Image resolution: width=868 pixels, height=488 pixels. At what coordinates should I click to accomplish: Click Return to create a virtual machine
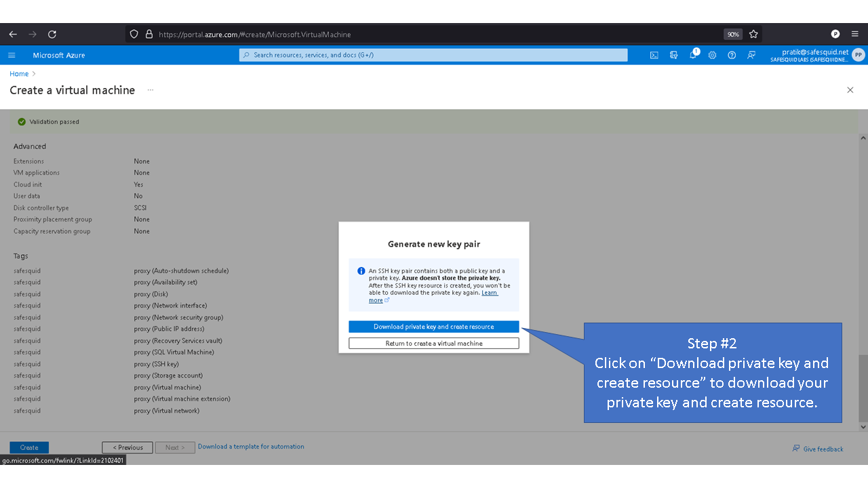click(433, 344)
